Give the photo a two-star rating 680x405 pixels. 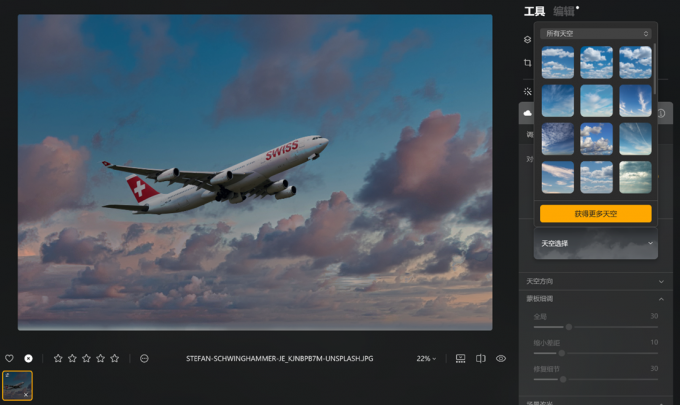pos(72,358)
